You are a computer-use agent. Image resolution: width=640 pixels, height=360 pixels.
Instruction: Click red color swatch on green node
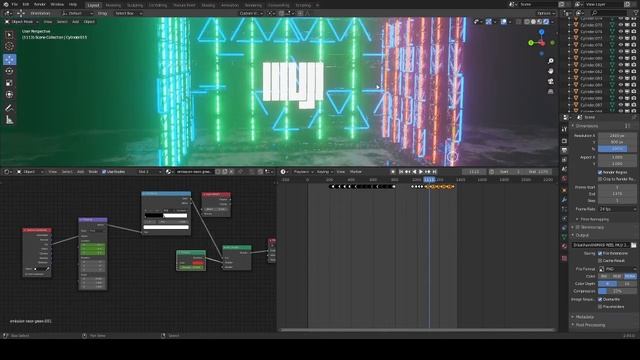(198, 262)
